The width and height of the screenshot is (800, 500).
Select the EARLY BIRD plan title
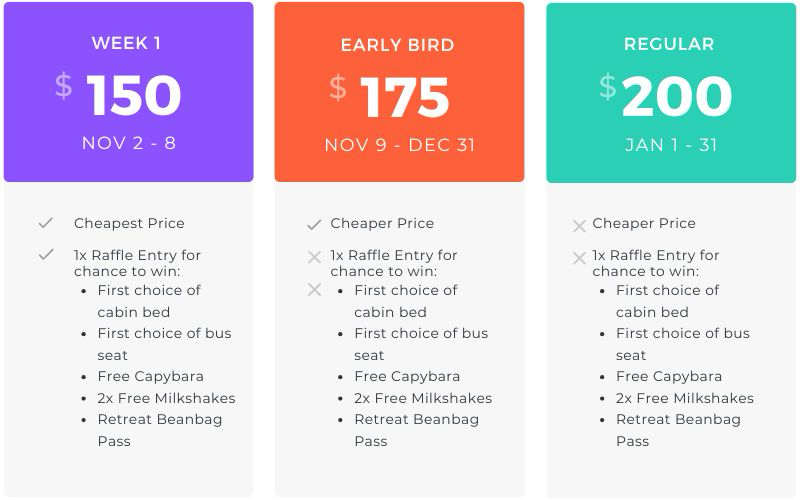point(397,45)
